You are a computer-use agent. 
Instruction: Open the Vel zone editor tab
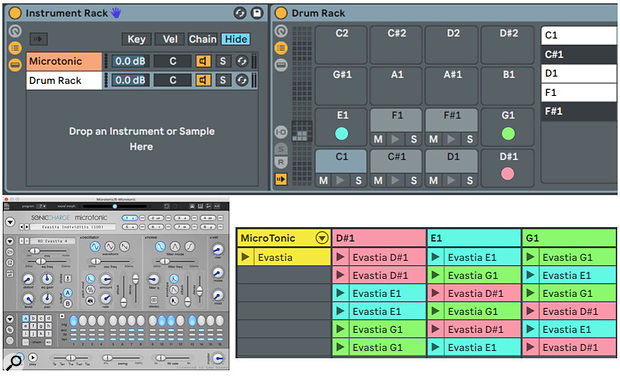pos(170,39)
